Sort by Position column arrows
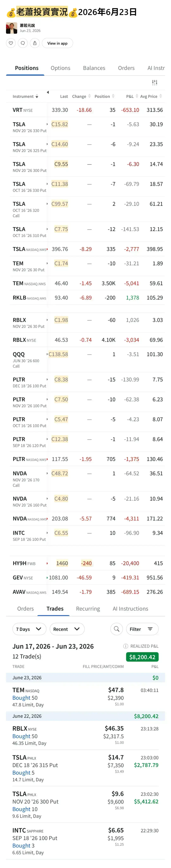This screenshot has height=868, width=171. (x=113, y=96)
